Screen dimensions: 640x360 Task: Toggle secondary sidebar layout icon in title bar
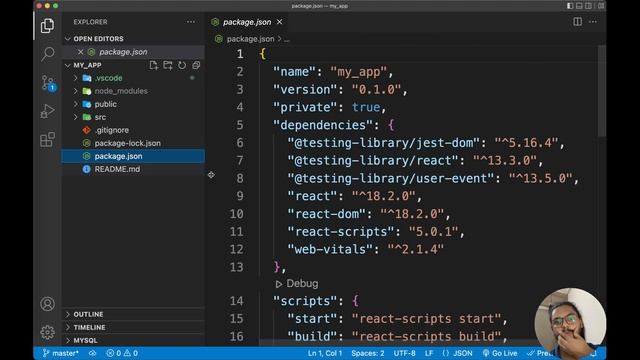[589, 6]
